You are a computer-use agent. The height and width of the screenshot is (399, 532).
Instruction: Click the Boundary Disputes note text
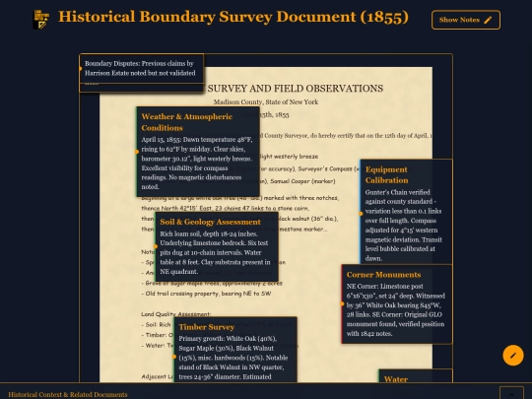pyautogui.click(x=140, y=68)
